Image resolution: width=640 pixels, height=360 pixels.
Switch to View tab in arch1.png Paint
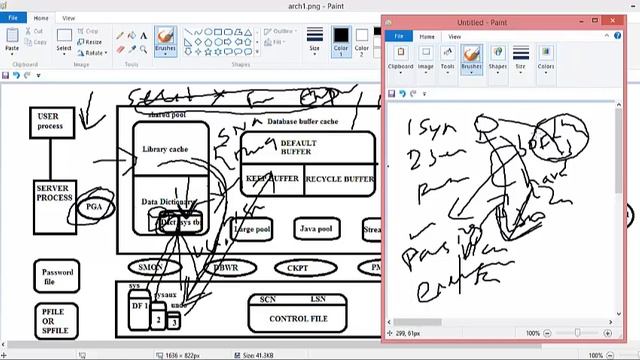(x=69, y=18)
